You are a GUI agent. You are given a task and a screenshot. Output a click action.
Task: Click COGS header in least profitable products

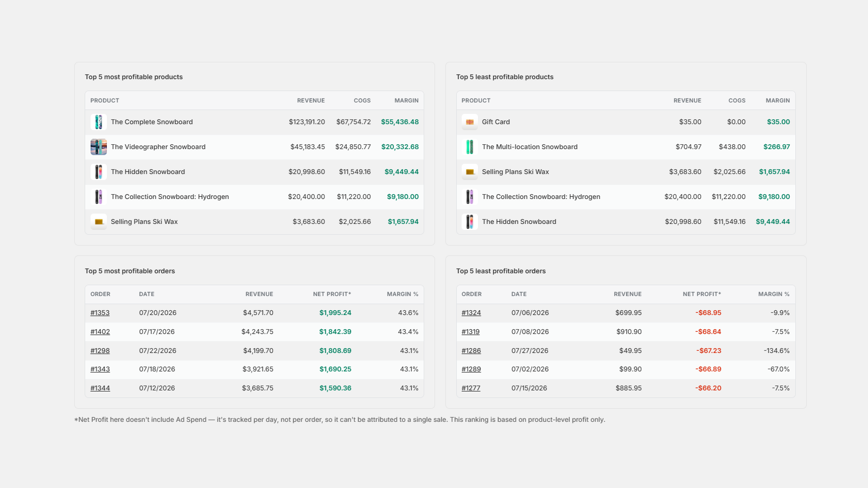pos(737,101)
